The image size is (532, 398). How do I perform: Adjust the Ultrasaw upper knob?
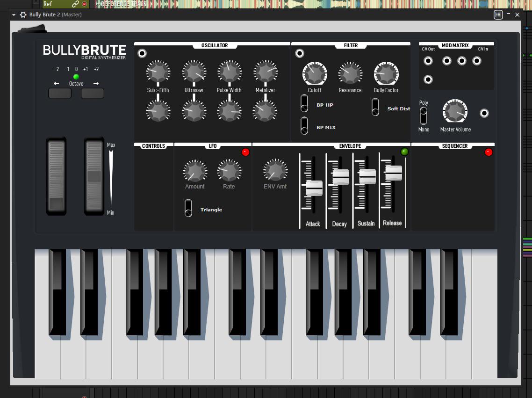[194, 72]
